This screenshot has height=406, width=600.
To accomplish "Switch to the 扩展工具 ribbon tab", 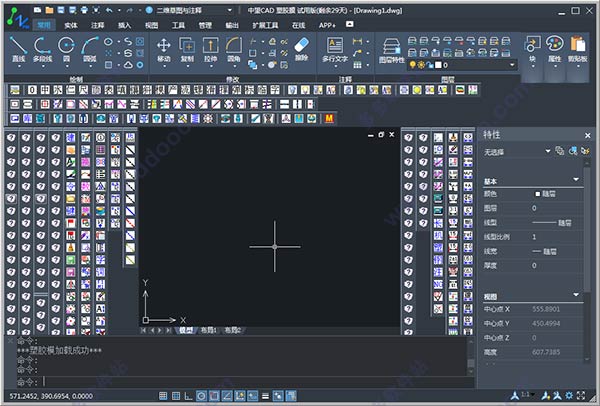I will (265, 25).
